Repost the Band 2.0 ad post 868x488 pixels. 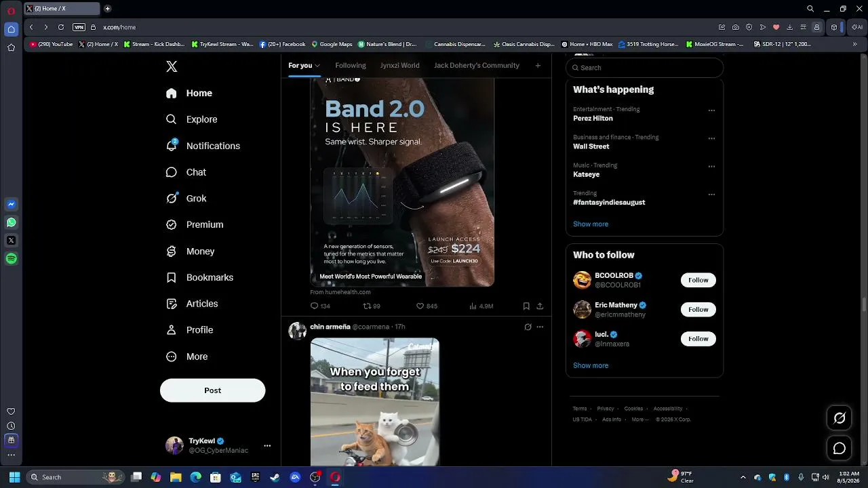tap(368, 306)
